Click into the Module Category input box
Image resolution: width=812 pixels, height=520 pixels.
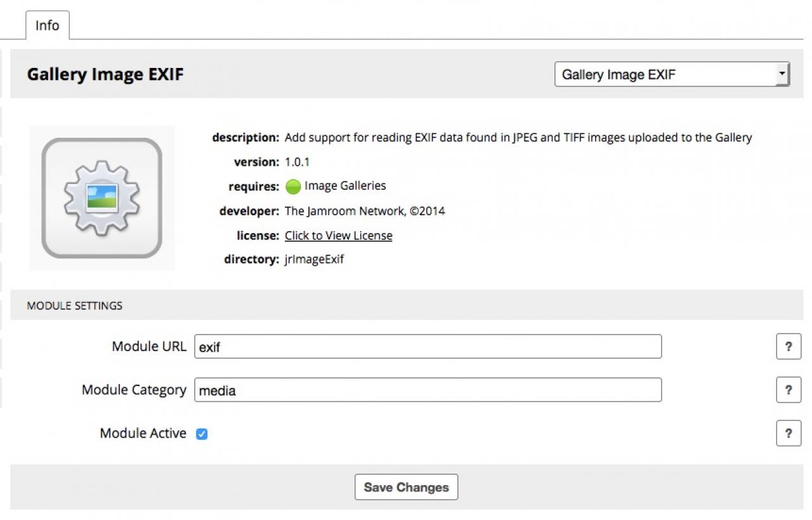(x=428, y=390)
